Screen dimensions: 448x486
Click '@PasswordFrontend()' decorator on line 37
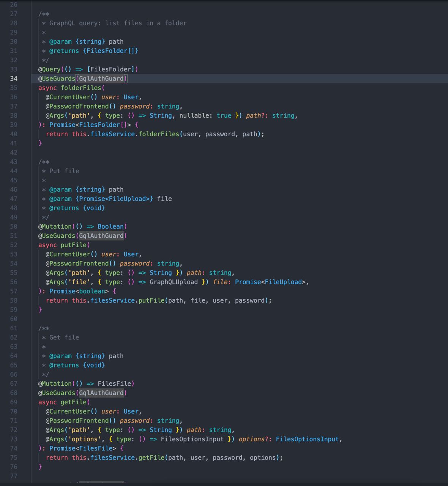coord(81,106)
